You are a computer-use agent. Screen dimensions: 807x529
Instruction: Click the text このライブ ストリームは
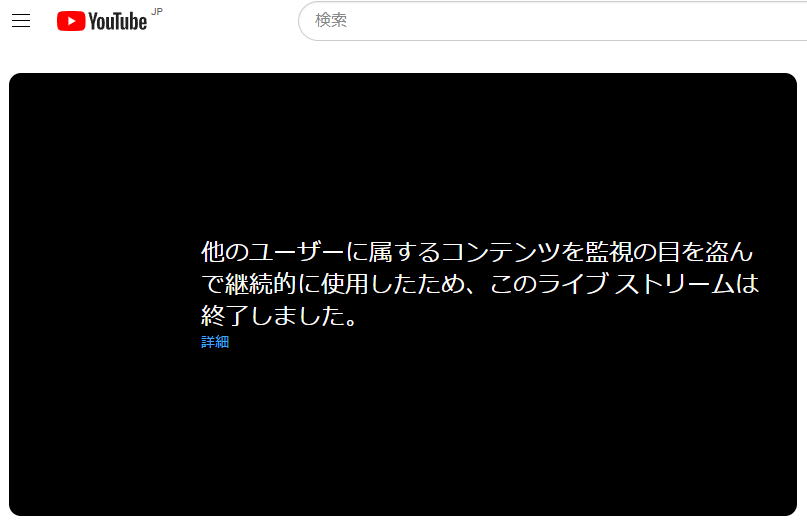point(624,284)
